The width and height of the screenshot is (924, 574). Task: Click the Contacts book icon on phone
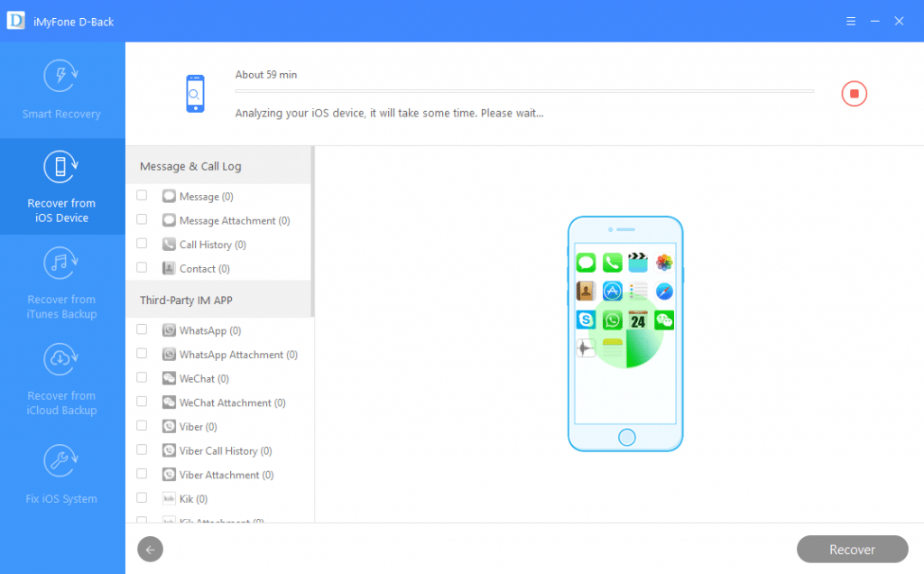coord(586,292)
